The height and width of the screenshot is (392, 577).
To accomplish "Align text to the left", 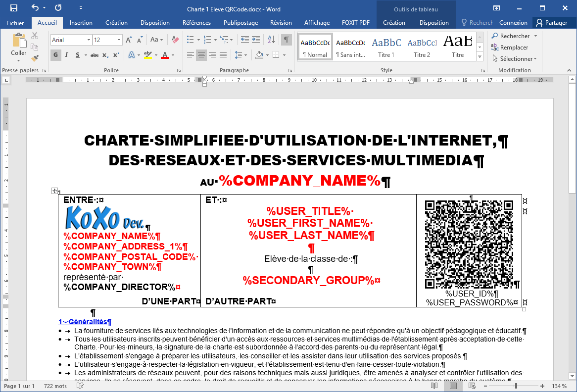I will pos(190,55).
